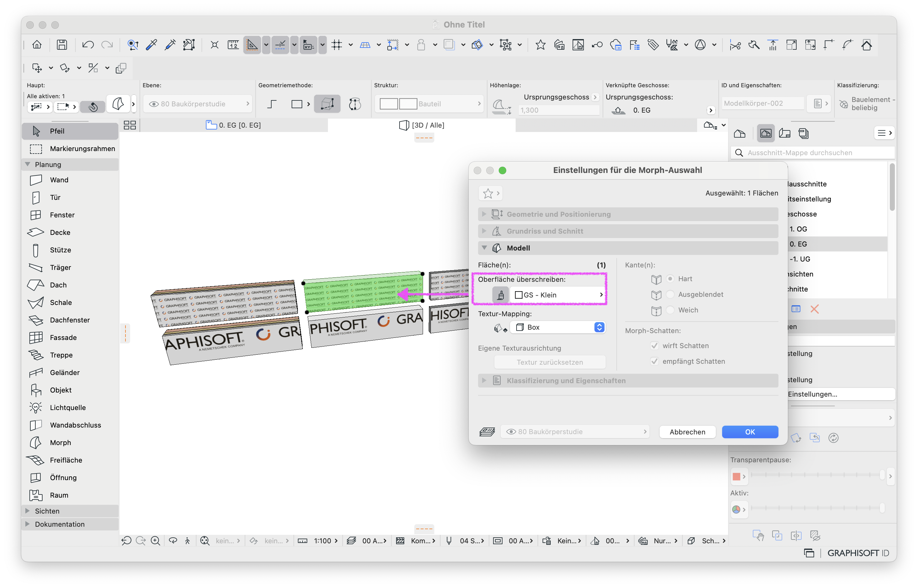The image size is (918, 588).
Task: Click the syringe inject parameters icon
Action: [170, 45]
